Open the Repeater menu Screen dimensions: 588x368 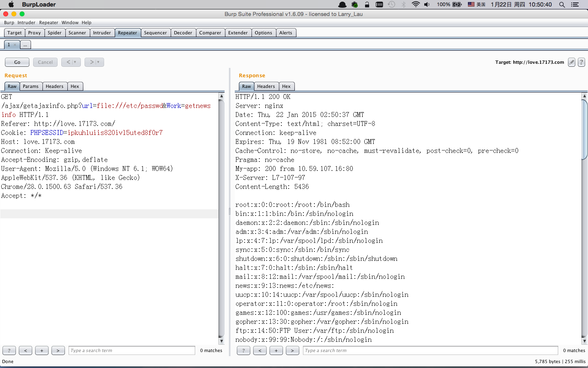click(49, 22)
